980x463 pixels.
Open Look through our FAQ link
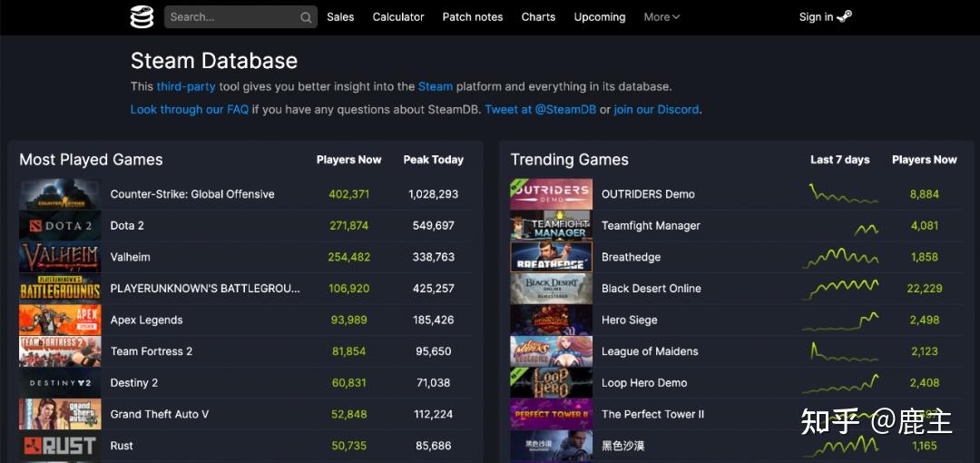190,110
